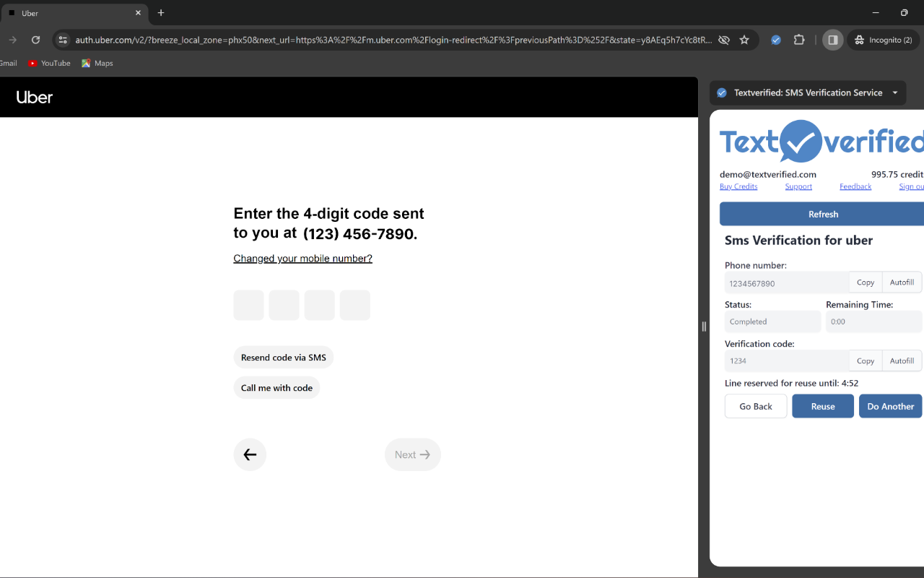
Task: Open the YouTube bookmark
Action: [49, 63]
